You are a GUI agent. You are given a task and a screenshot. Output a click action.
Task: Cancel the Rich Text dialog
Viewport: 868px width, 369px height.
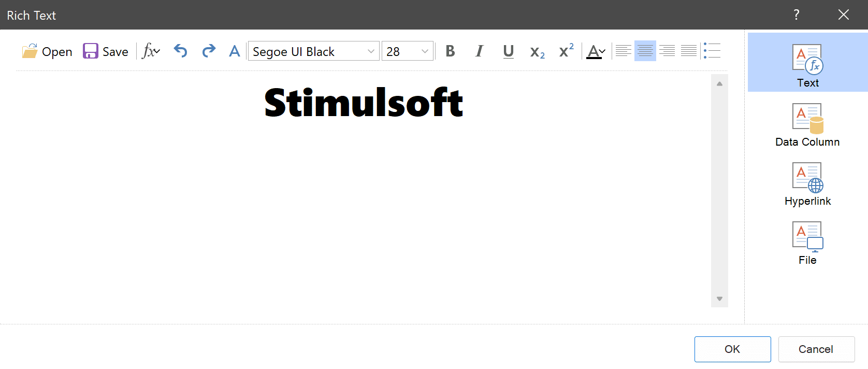816,349
